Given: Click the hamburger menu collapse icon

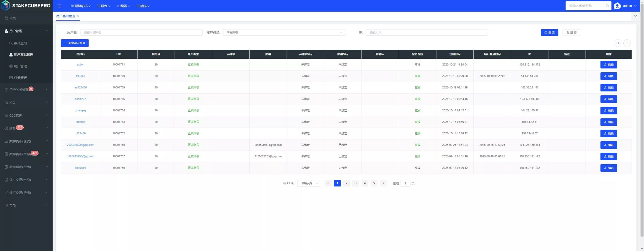Looking at the screenshot, I should click(x=59, y=6).
